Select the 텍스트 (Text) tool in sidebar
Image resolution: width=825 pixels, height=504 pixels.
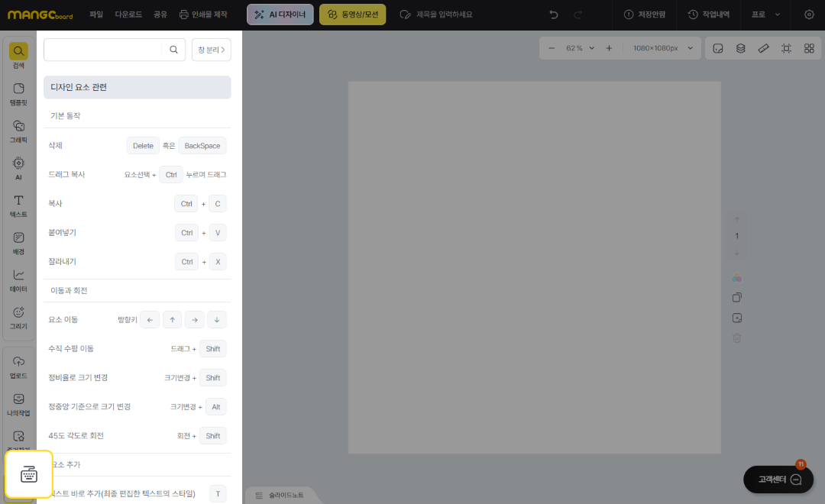(x=18, y=205)
